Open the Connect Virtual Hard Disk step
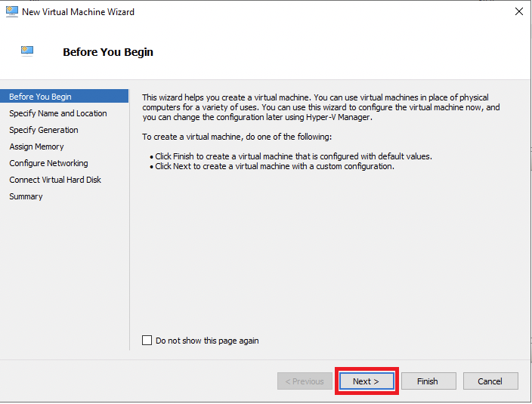Viewport: 532px width, 404px height. (x=55, y=180)
